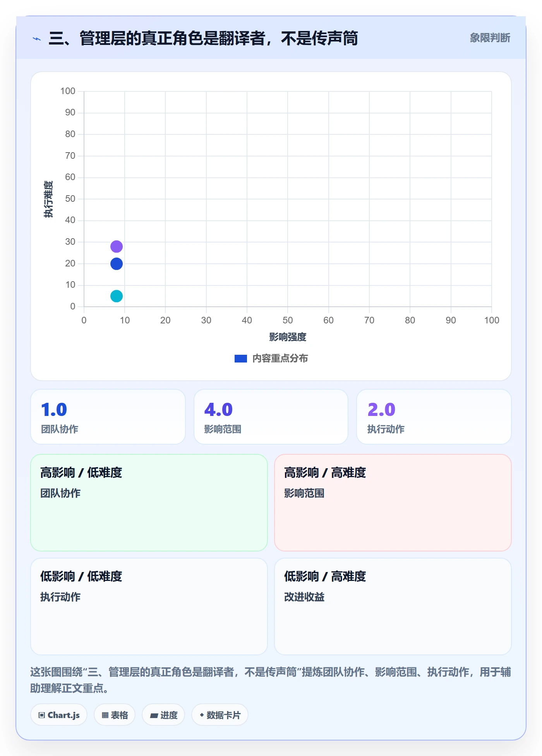Click the 数据卡片 tag chip
Image resolution: width=542 pixels, height=756 pixels.
[x=220, y=715]
